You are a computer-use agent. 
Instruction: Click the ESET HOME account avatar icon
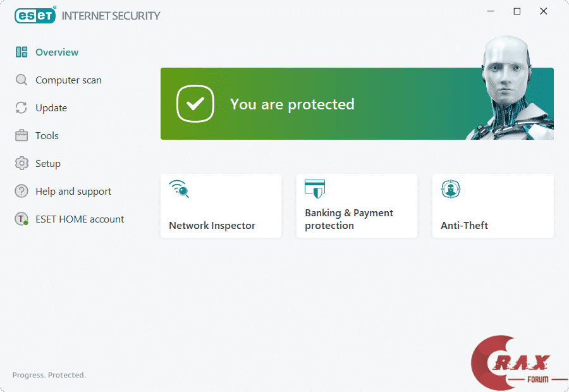[21, 219]
